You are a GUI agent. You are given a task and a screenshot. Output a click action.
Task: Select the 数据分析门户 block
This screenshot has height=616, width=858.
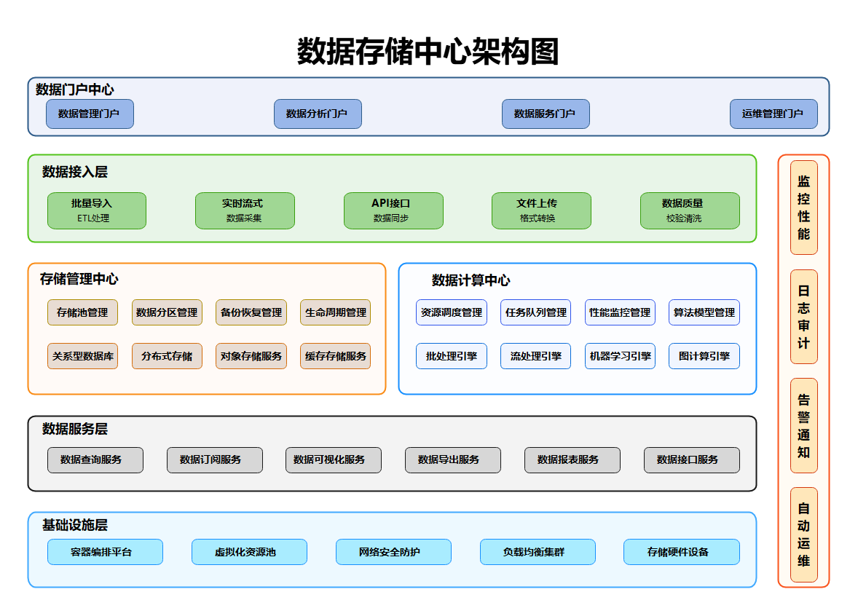(318, 114)
